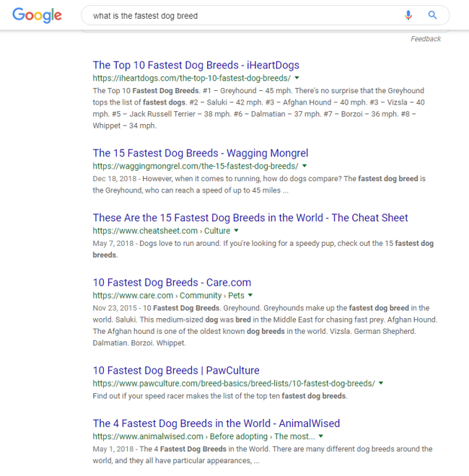Click the animalwised.com › Before adopting breadcrumb
Screen dimensions: 469x476
click(x=203, y=436)
